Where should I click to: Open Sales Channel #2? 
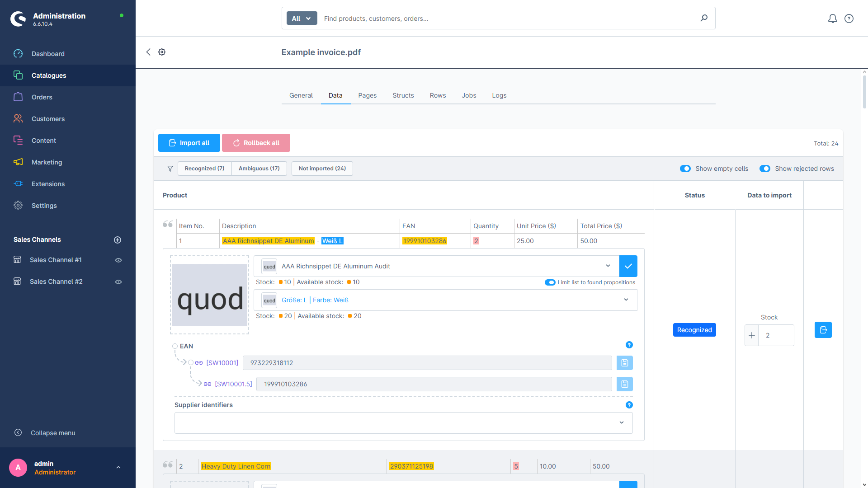56,282
